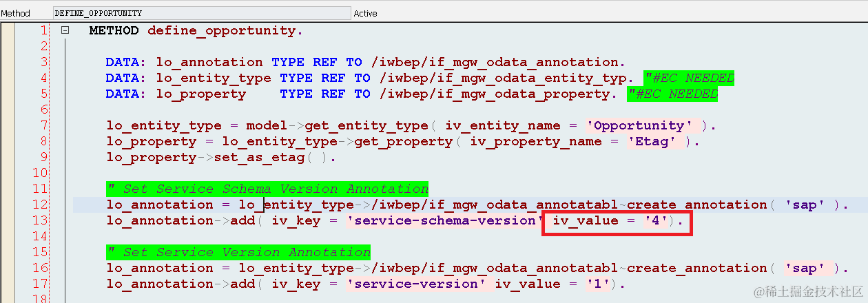The image size is (868, 303).
Task: Click /iwbep/if_mgw_odata_property type on line 5
Action: pos(494,94)
